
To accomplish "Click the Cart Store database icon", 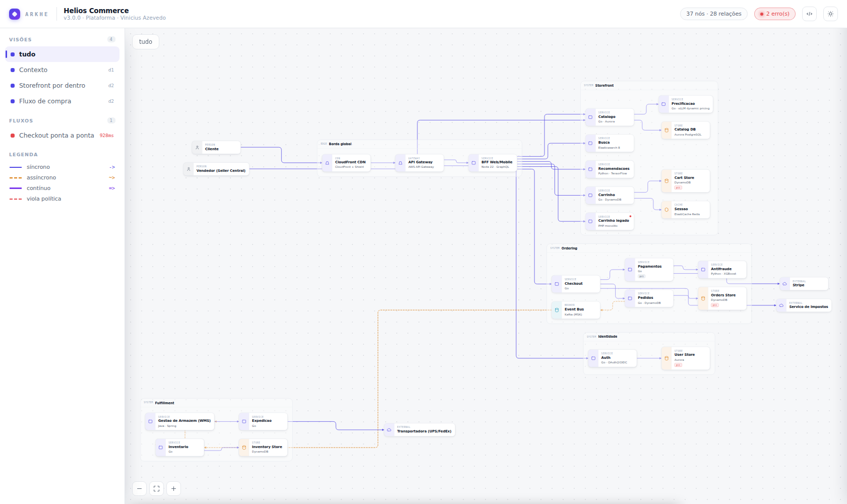I will tap(667, 181).
